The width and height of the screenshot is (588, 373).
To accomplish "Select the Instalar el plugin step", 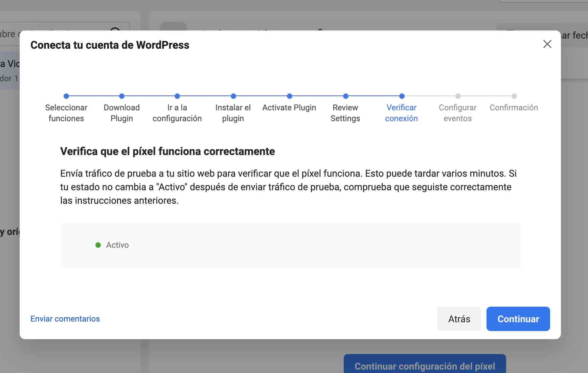I will coord(233,113).
